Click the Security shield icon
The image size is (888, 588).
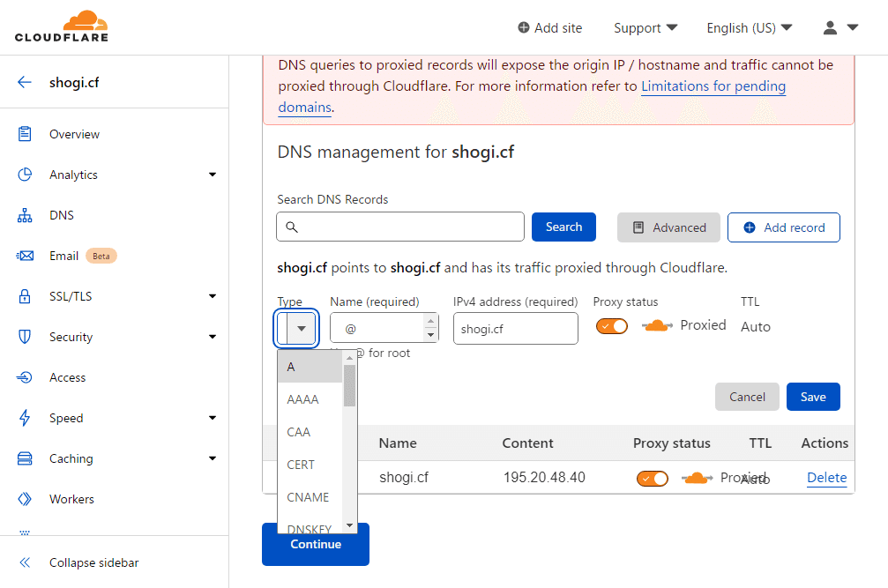point(25,337)
